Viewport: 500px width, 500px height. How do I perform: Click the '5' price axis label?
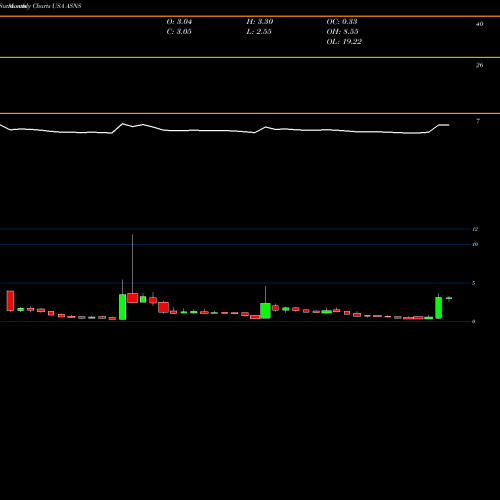[x=473, y=283]
